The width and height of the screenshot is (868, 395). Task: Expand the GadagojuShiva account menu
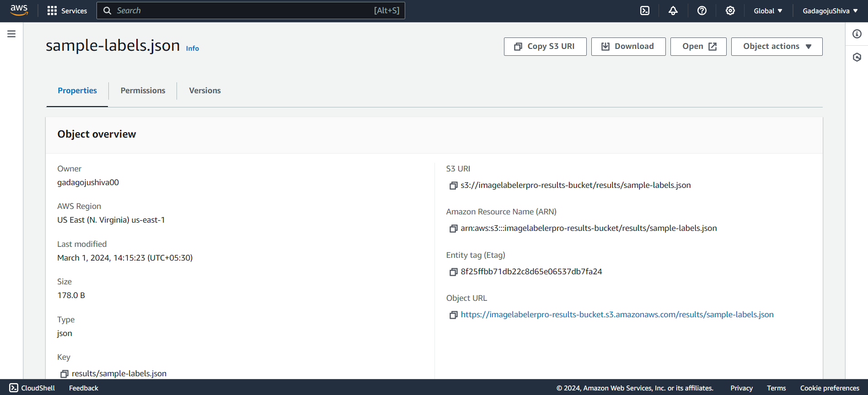point(830,11)
